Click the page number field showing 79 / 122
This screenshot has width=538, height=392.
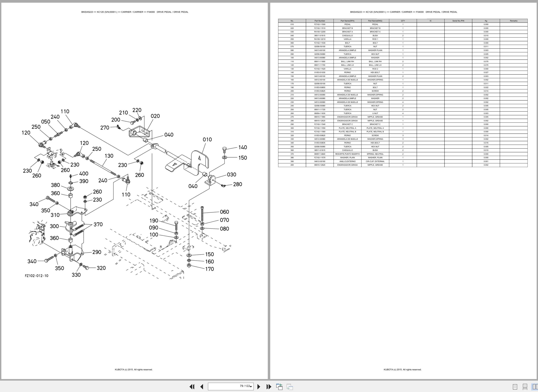click(x=231, y=386)
